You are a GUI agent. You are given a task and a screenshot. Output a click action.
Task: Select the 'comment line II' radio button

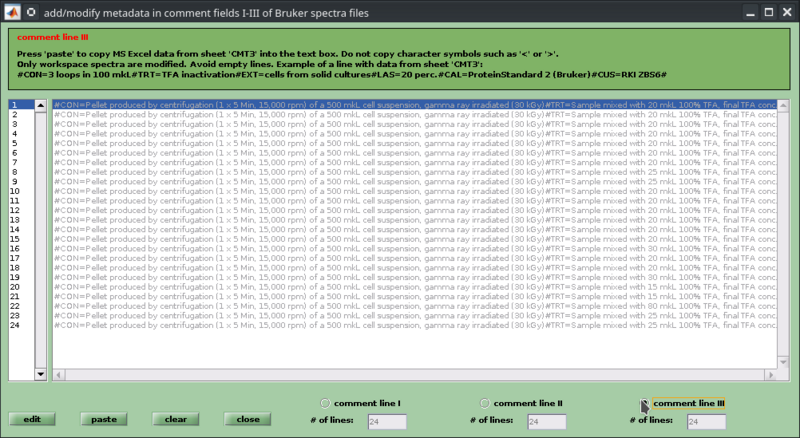point(484,403)
